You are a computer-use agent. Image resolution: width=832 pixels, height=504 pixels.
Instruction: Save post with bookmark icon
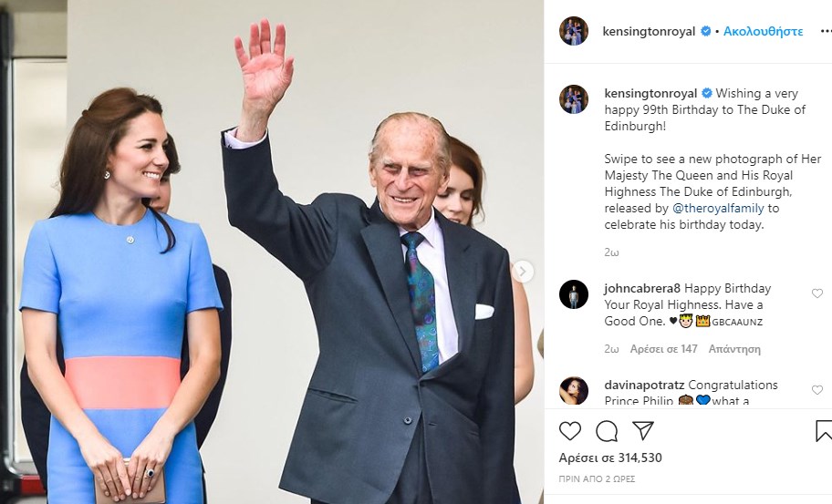pyautogui.click(x=824, y=431)
